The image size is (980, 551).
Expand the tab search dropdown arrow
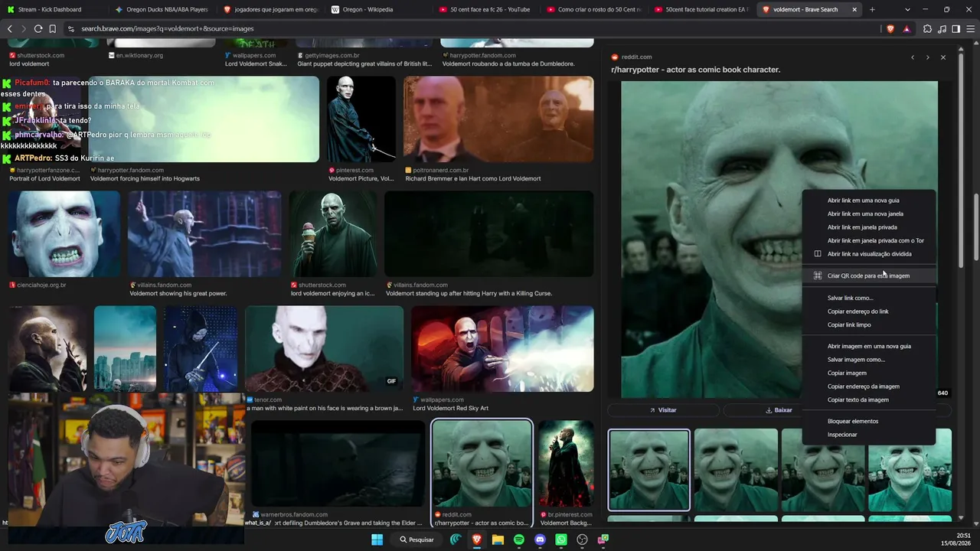[907, 9]
